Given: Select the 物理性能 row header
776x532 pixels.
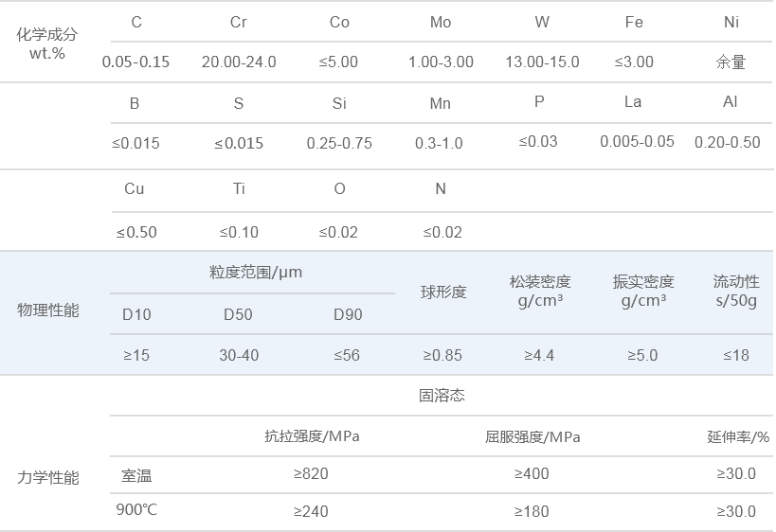Looking at the screenshot, I should point(48,310).
